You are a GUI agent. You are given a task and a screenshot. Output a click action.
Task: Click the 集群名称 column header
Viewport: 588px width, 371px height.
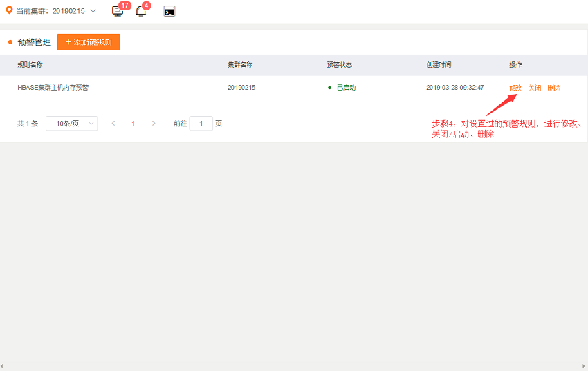coord(240,65)
